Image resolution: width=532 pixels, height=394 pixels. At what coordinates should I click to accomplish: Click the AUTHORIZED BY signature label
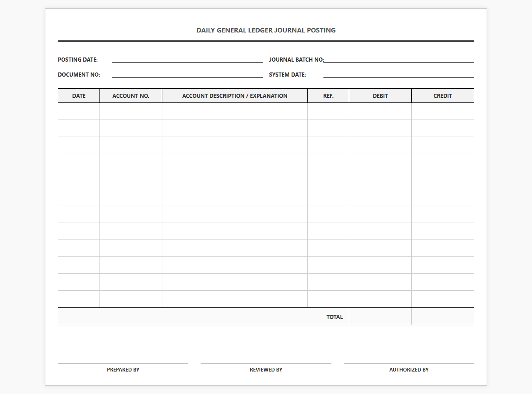pyautogui.click(x=409, y=370)
